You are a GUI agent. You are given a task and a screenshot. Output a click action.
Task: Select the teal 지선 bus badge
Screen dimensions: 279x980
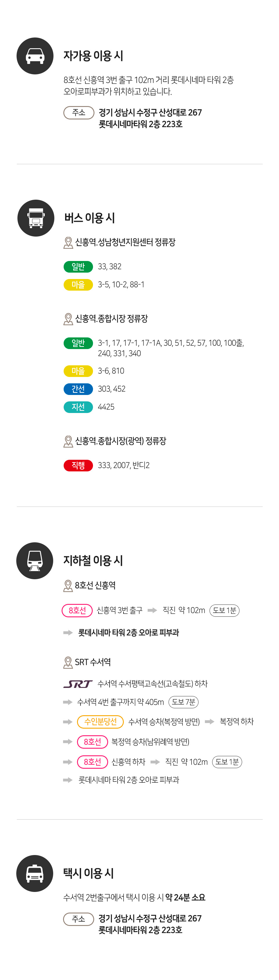[78, 407]
